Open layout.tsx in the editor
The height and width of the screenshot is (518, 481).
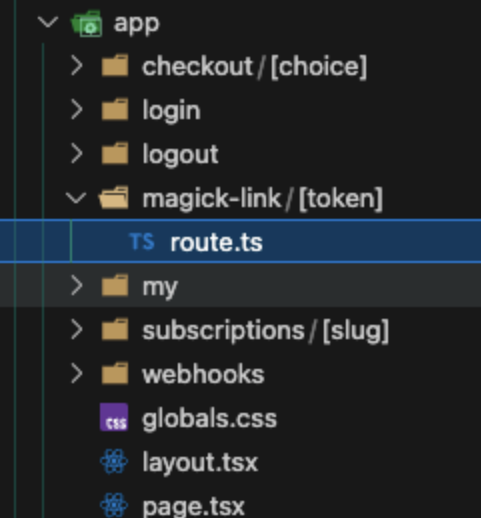[200, 463]
